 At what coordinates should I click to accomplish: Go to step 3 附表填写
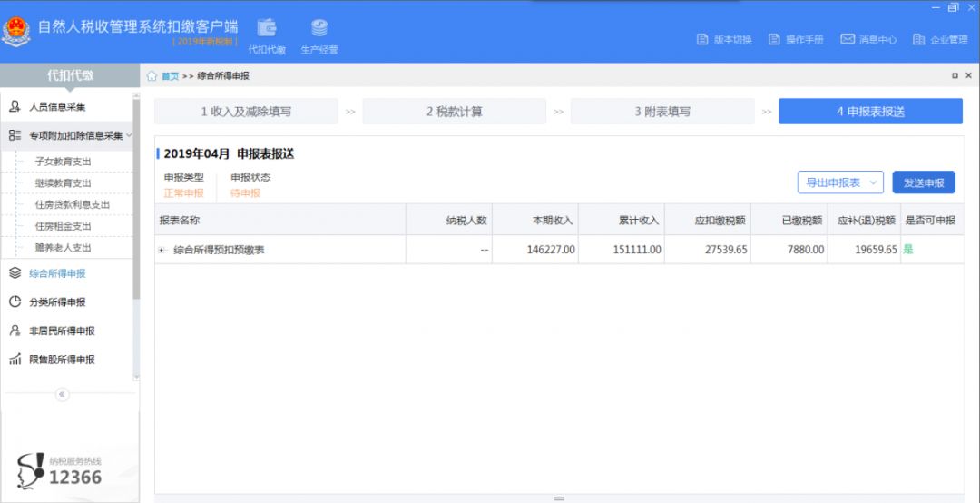(x=662, y=112)
